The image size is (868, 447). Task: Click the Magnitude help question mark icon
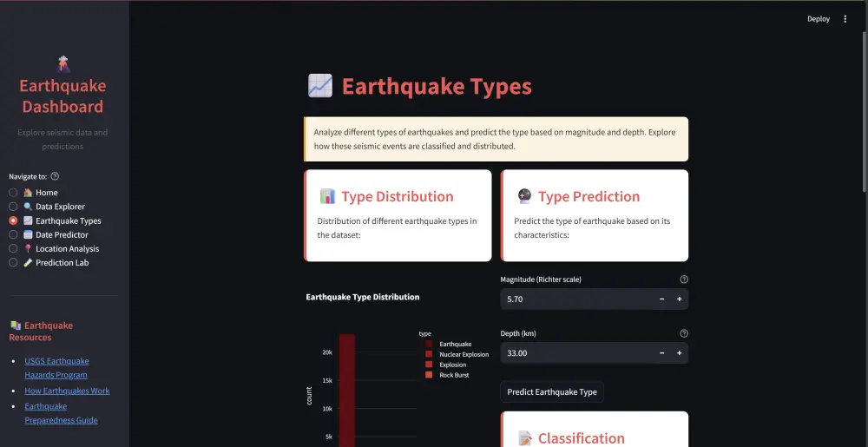click(684, 279)
